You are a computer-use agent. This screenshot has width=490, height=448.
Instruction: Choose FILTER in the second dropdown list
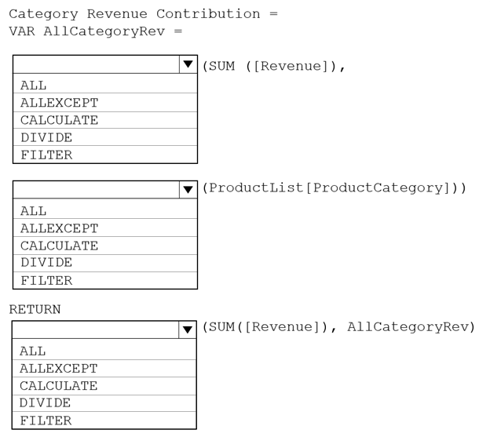[105, 280]
